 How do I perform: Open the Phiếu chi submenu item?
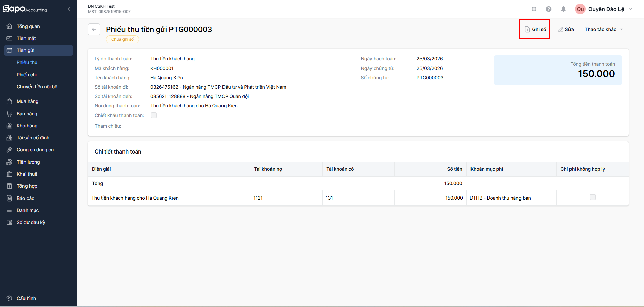[27, 75]
